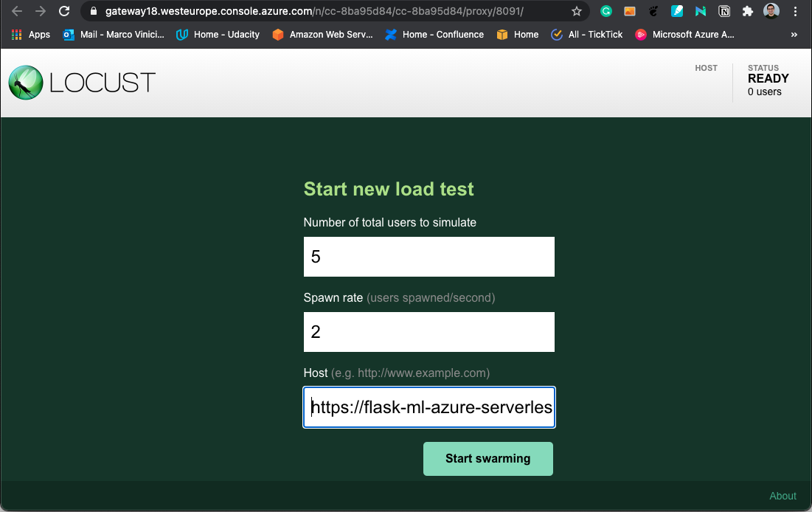Click the Spawn rate input field
This screenshot has height=512, width=812.
coord(428,332)
